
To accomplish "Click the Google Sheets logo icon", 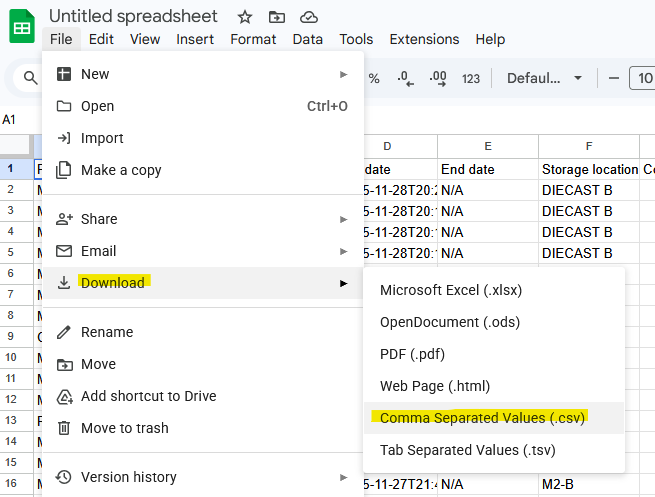I will coord(22,26).
